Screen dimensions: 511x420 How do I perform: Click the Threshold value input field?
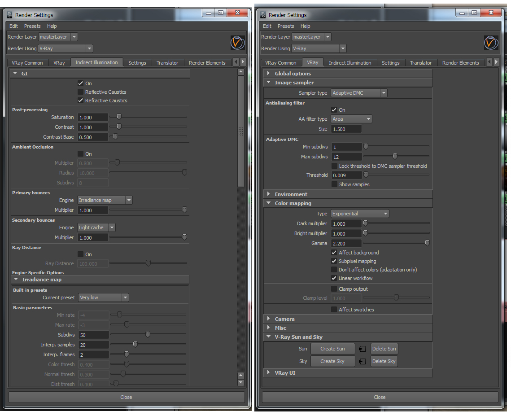pyautogui.click(x=346, y=175)
